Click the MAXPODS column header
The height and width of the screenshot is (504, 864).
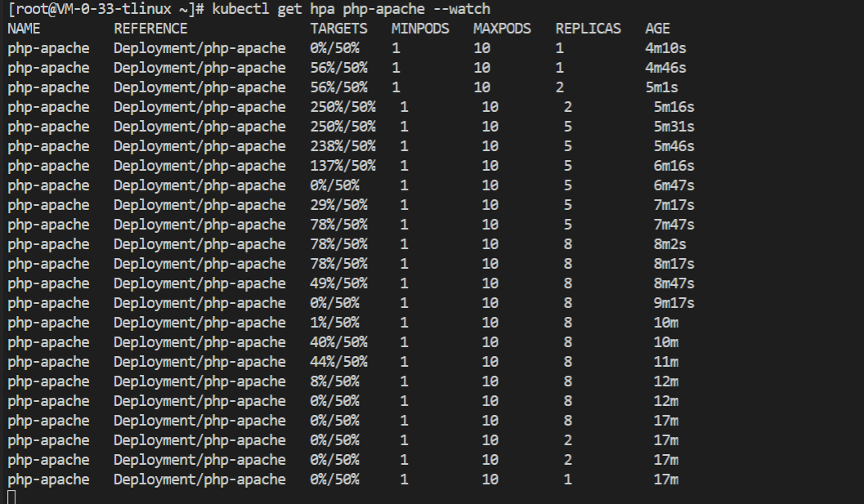point(502,29)
